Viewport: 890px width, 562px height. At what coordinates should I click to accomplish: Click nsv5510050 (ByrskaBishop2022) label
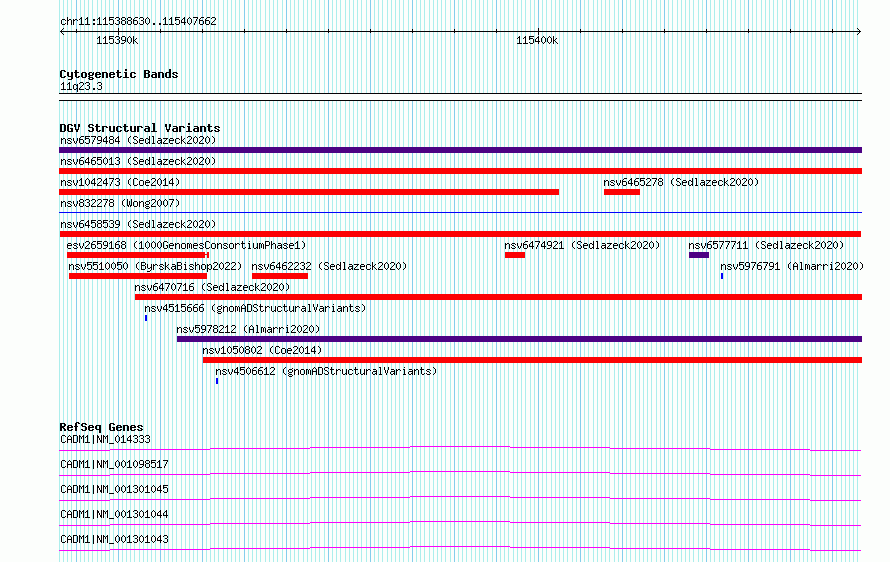(x=155, y=266)
